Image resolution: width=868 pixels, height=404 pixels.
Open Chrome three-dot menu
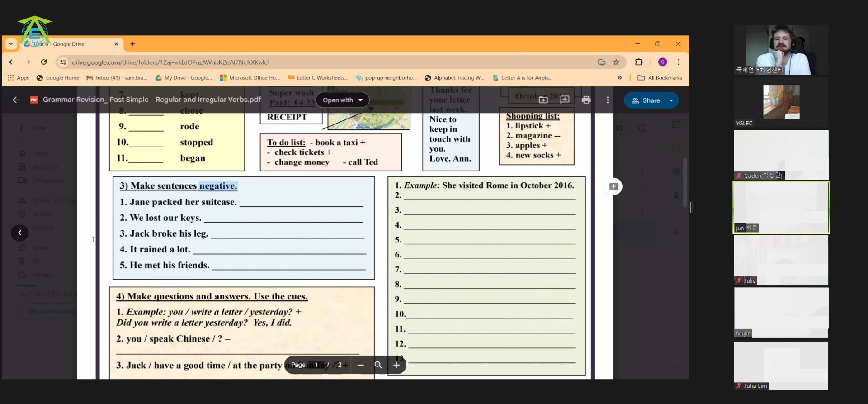click(679, 62)
